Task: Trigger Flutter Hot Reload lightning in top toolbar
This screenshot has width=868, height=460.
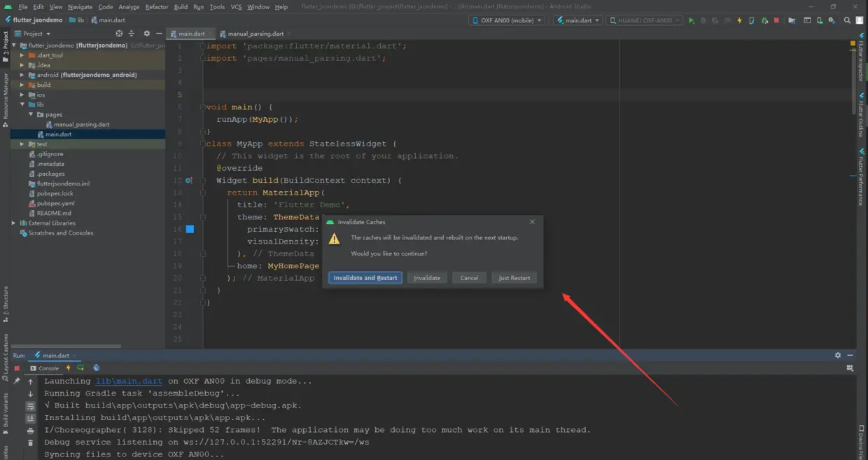Action: (x=740, y=21)
